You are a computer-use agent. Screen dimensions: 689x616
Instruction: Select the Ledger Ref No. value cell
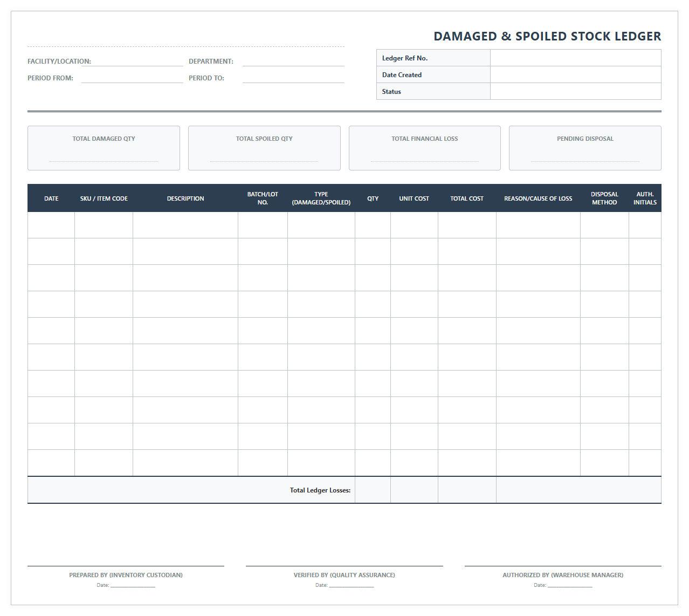click(575, 58)
